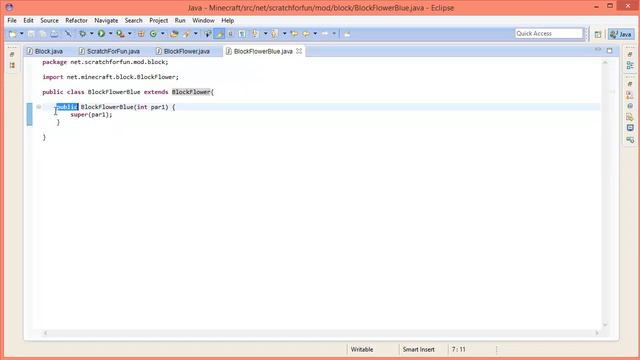Click the Run External Tools icon
Viewport: 640px width, 360px height.
120,34
